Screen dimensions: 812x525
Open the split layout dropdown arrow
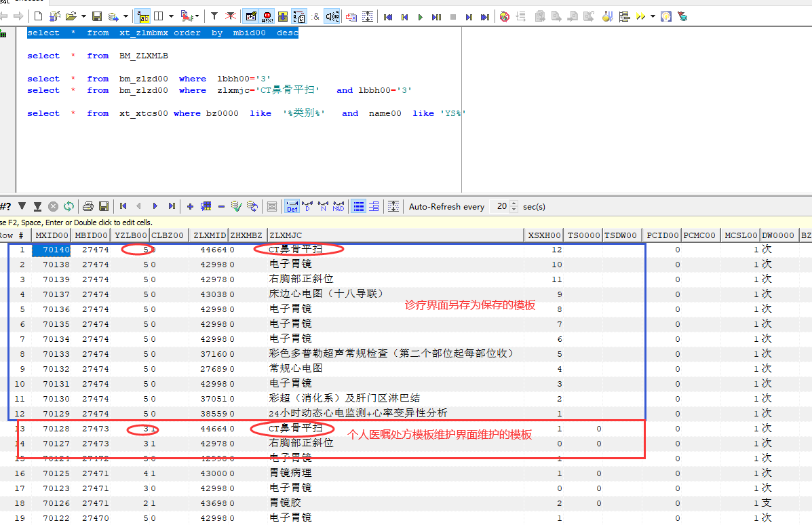coord(171,16)
